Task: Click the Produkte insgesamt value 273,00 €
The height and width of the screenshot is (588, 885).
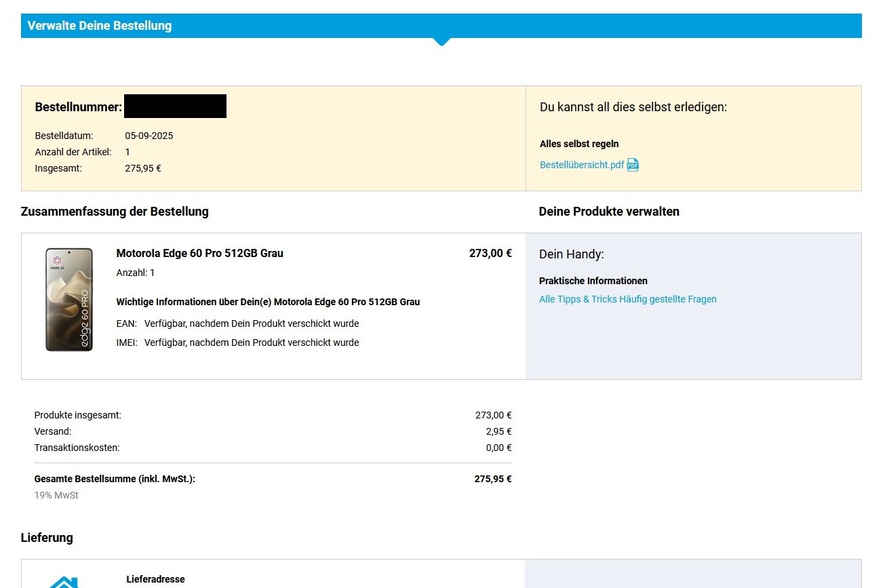Action: (494, 415)
